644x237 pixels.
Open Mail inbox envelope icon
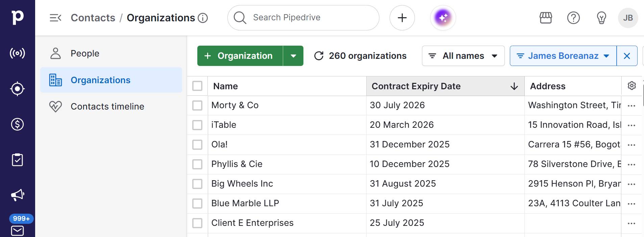(17, 231)
